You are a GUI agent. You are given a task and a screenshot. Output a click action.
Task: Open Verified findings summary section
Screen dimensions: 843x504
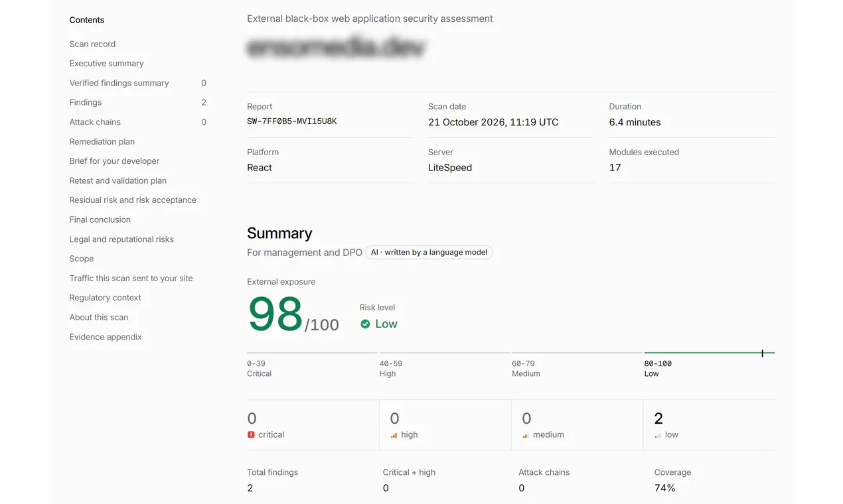coord(119,83)
